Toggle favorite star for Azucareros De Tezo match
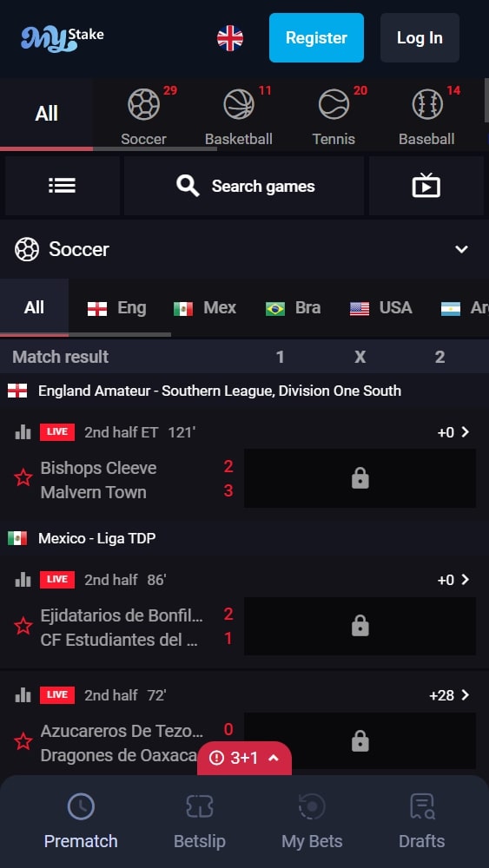489x868 pixels. [x=23, y=741]
